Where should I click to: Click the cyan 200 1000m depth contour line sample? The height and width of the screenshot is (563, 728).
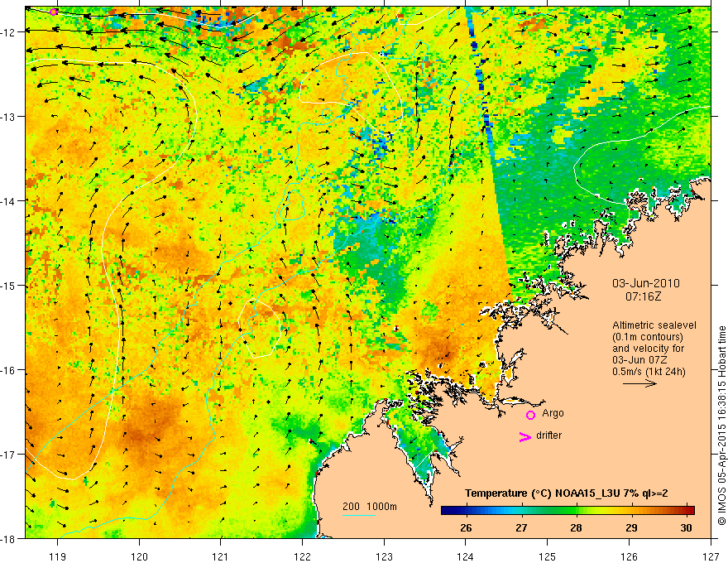click(x=359, y=515)
